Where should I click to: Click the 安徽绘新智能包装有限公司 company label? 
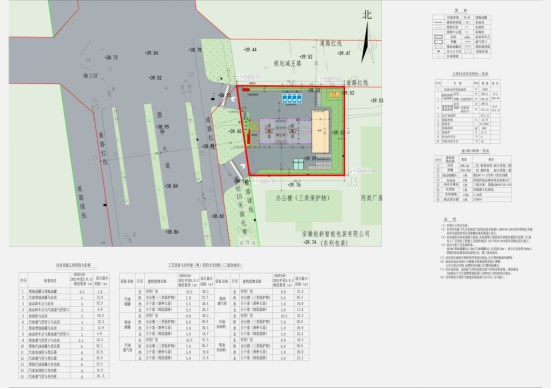(336, 234)
